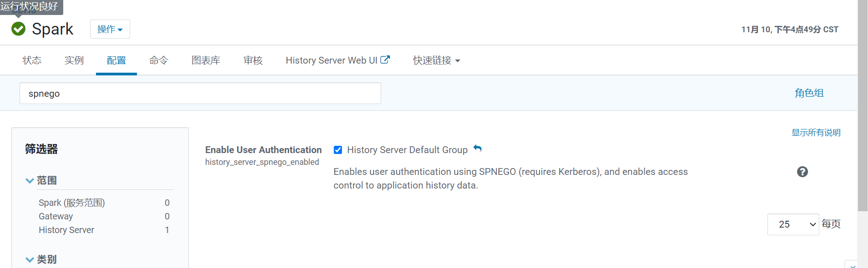
Task: Open the 操作 actions dropdown
Action: pyautogui.click(x=110, y=29)
